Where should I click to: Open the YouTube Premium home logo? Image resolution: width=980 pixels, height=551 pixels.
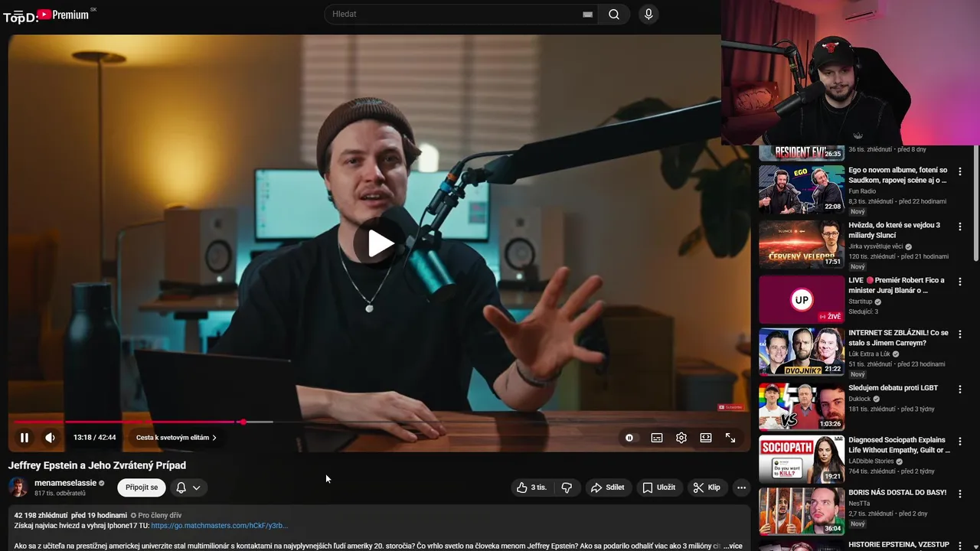click(x=64, y=14)
